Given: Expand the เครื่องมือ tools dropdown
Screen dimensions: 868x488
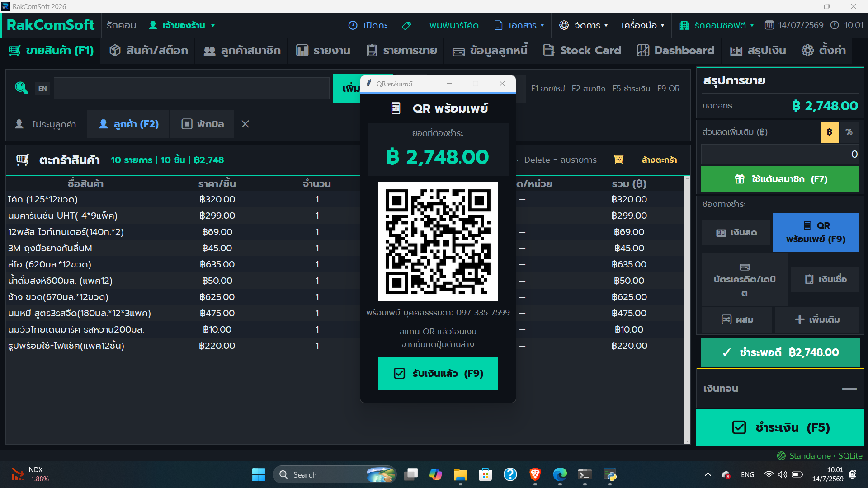Looking at the screenshot, I should 643,25.
